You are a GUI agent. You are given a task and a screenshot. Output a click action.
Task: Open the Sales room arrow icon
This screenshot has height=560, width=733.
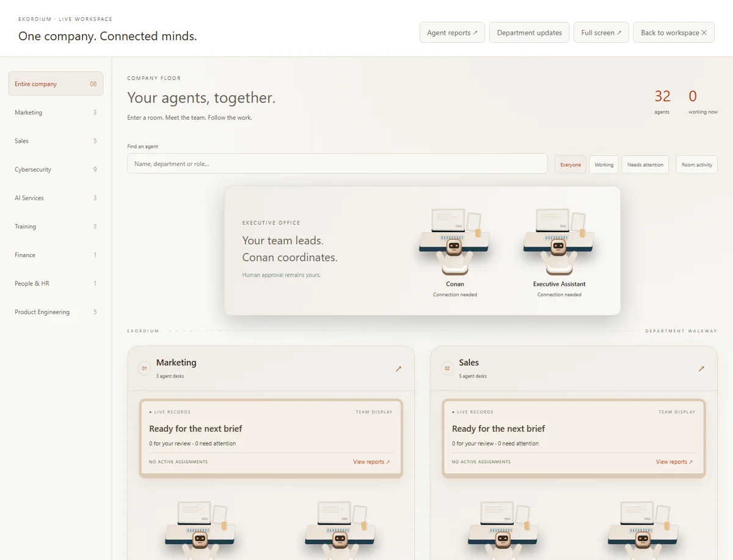coord(701,369)
